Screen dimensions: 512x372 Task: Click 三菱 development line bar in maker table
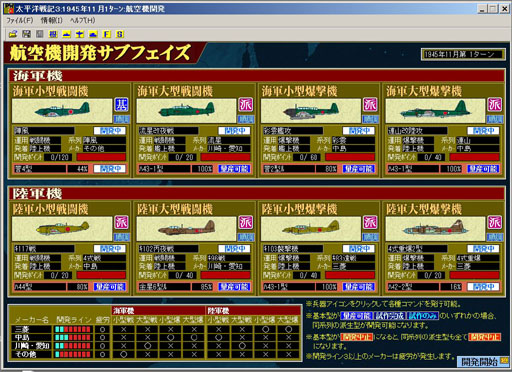pyautogui.click(x=73, y=329)
